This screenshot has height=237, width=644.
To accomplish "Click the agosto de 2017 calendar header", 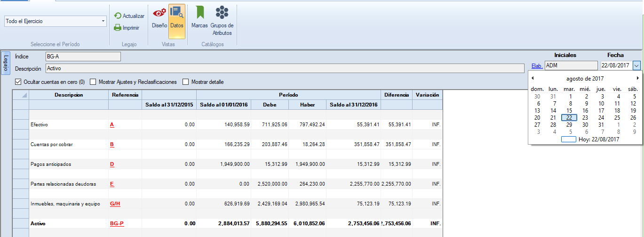I will 585,79.
